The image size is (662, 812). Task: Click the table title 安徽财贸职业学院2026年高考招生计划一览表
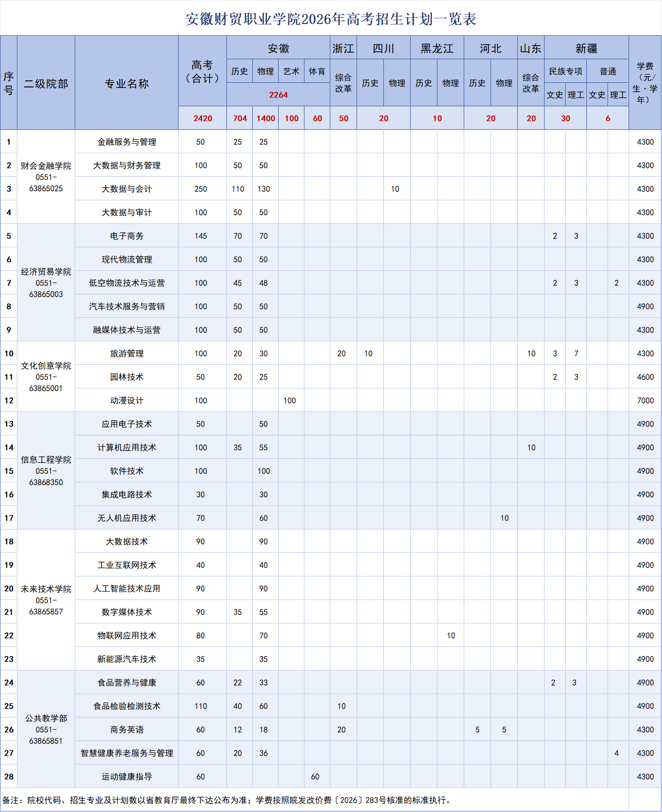(x=331, y=19)
